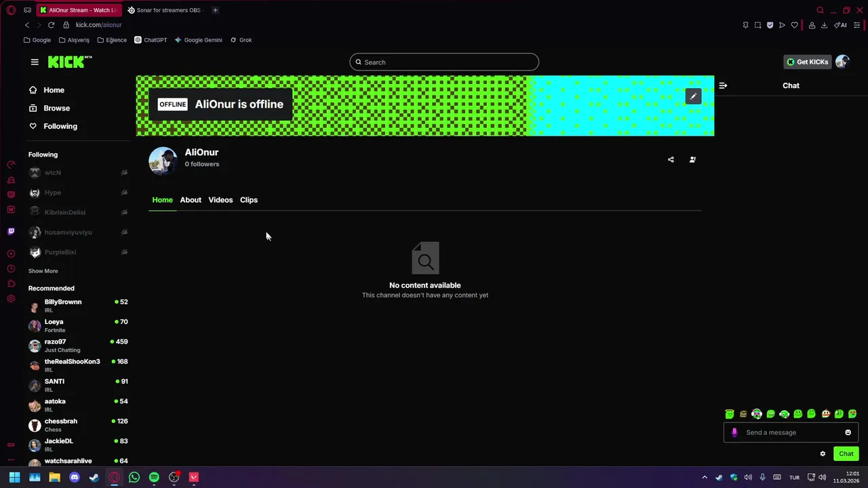Click the Send a message input
This screenshot has width=868, height=488.
[x=791, y=432]
